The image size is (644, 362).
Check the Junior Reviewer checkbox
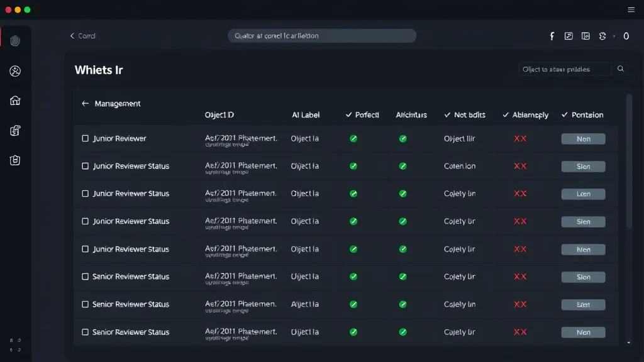(x=86, y=138)
